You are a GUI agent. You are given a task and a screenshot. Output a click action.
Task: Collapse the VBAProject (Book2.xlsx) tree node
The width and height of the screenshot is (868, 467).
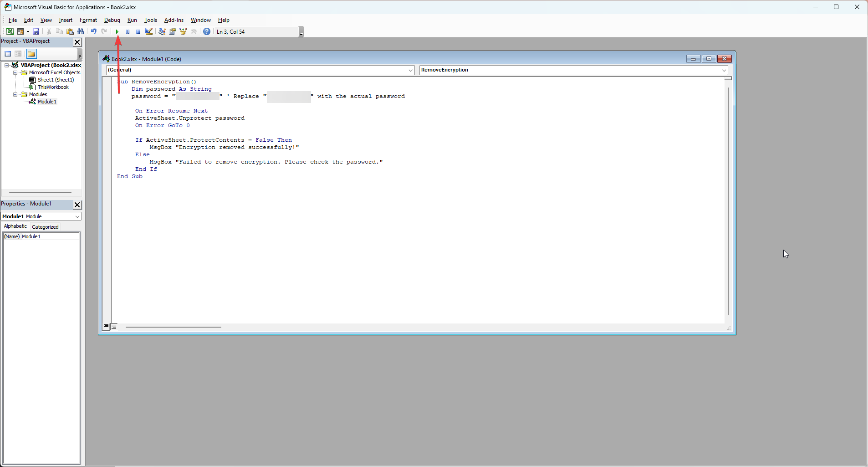pos(7,65)
